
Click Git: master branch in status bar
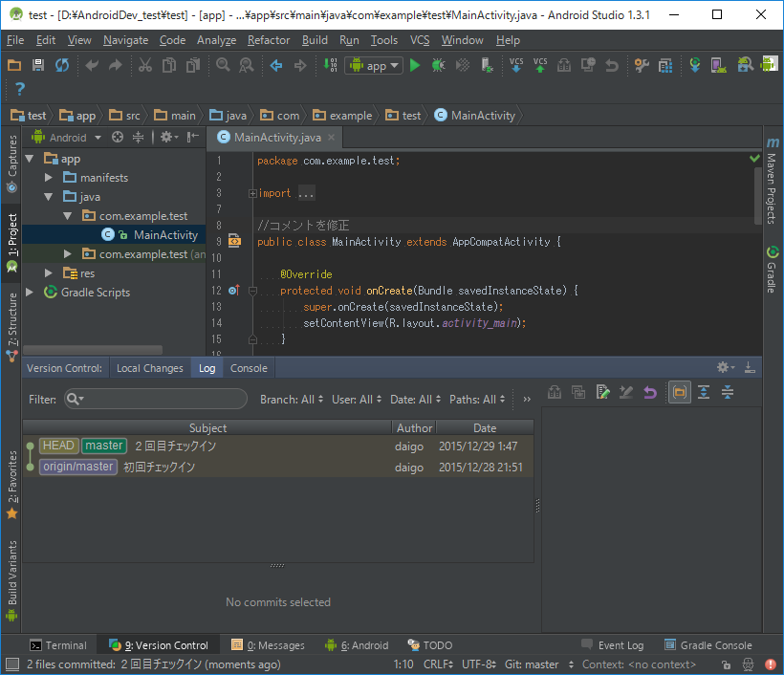539,664
